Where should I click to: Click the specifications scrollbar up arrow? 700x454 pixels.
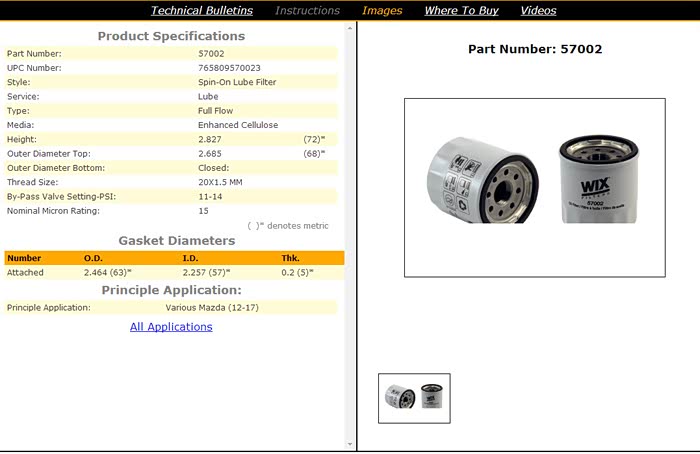tap(350, 28)
